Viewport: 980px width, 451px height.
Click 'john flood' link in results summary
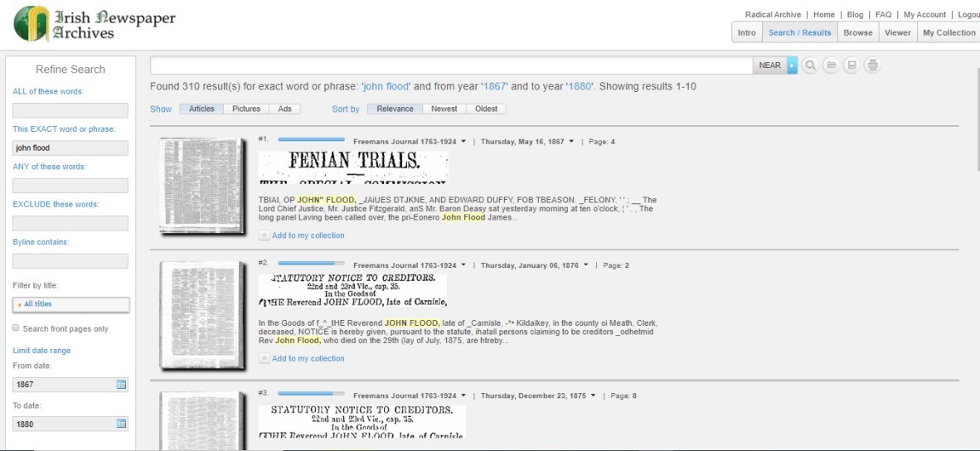tap(386, 87)
